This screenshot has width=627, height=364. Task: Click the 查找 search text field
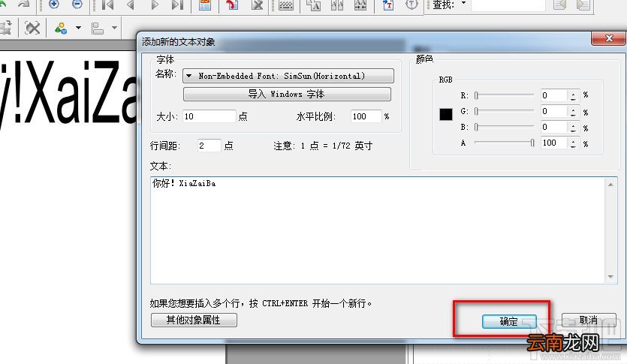(508, 5)
